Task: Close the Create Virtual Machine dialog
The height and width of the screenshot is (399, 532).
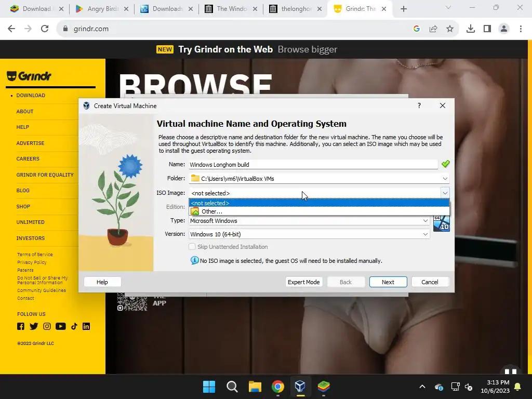Action: coord(443,105)
